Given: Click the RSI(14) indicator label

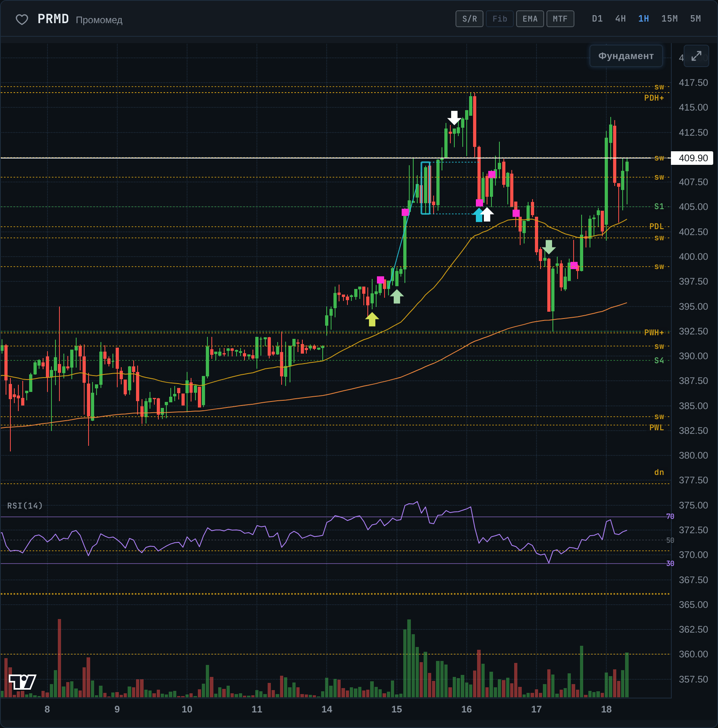Looking at the screenshot, I should coord(25,506).
